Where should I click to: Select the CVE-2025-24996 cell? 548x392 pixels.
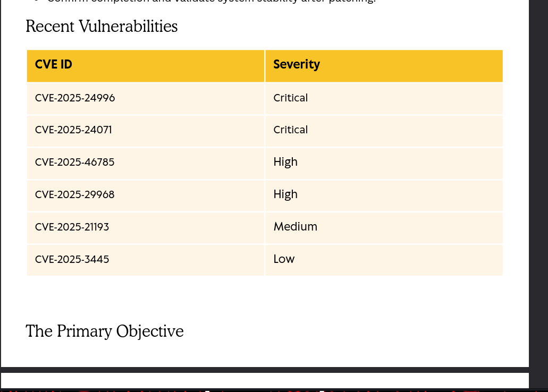coord(75,98)
